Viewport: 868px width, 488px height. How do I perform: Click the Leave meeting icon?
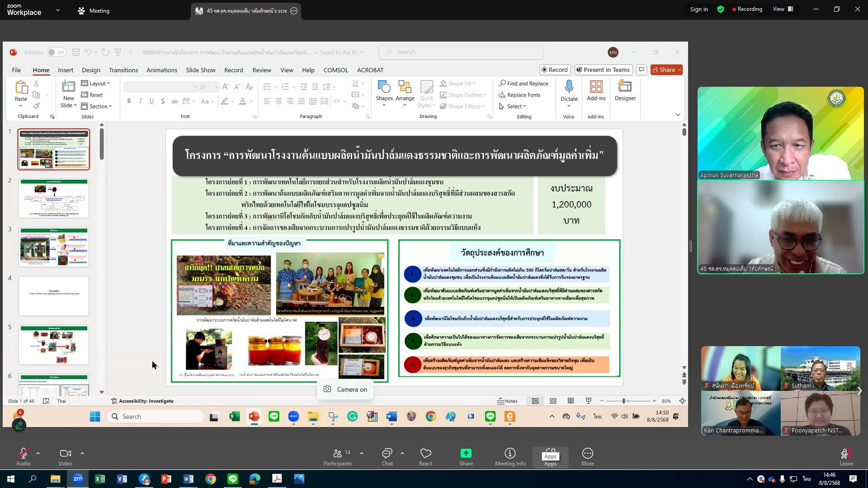coord(846,454)
